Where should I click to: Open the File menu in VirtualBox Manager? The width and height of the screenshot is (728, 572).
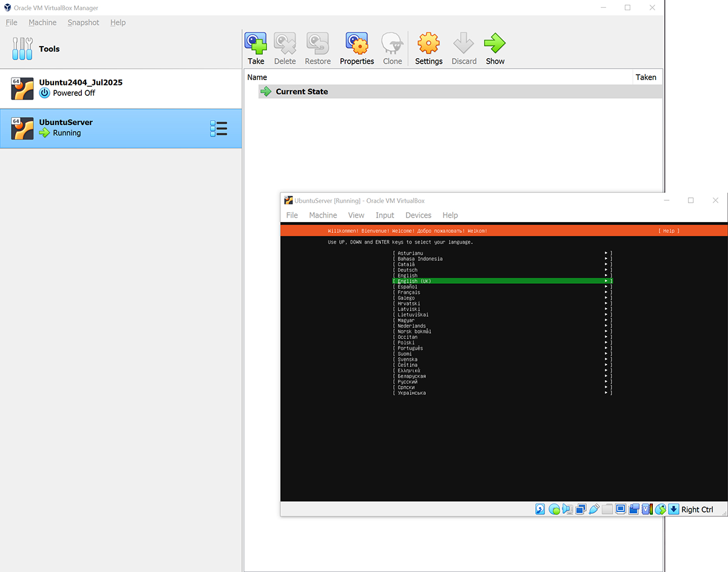pos(12,22)
